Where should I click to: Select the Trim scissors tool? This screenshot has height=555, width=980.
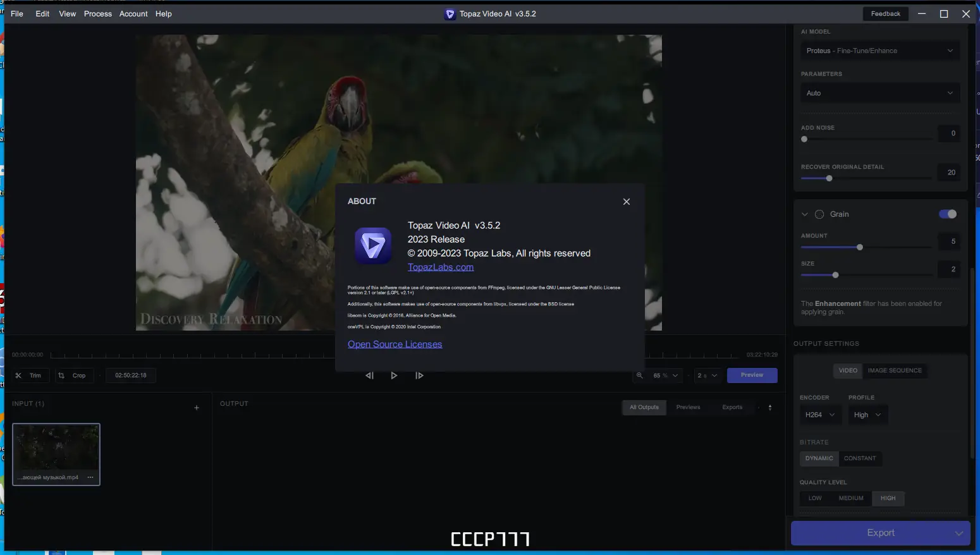tap(30, 375)
